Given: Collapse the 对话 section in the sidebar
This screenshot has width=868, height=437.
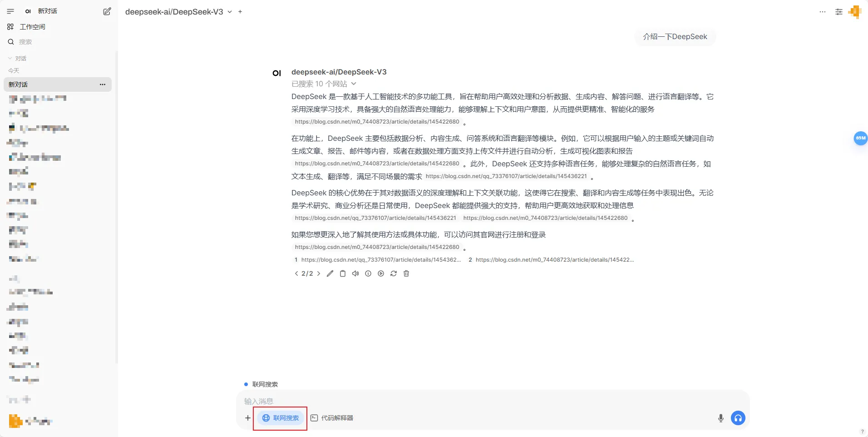Looking at the screenshot, I should pos(17,58).
